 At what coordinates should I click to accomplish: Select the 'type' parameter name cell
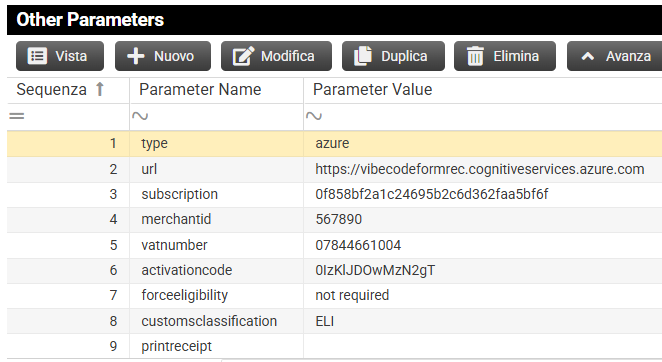[x=217, y=144]
